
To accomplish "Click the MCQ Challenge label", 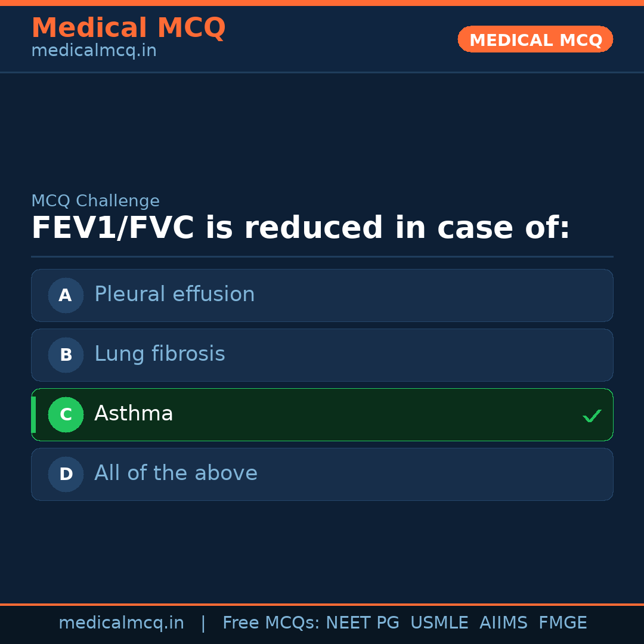I will pyautogui.click(x=95, y=202).
